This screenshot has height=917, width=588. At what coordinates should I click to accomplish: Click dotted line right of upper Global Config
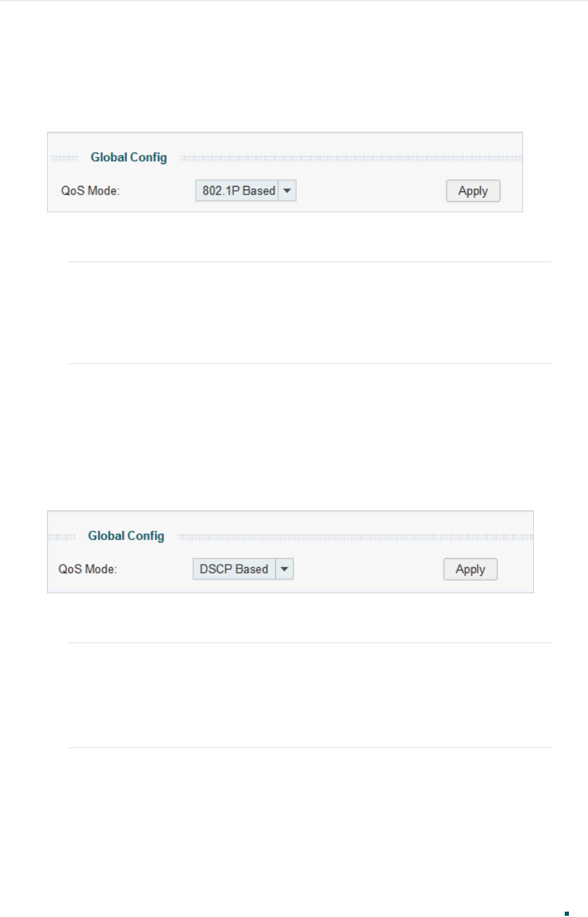tap(351, 159)
